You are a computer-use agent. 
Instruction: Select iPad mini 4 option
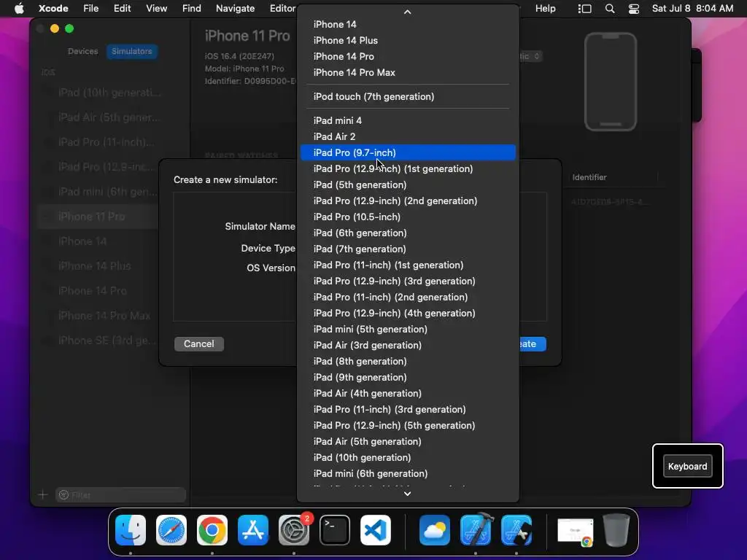tap(408, 120)
